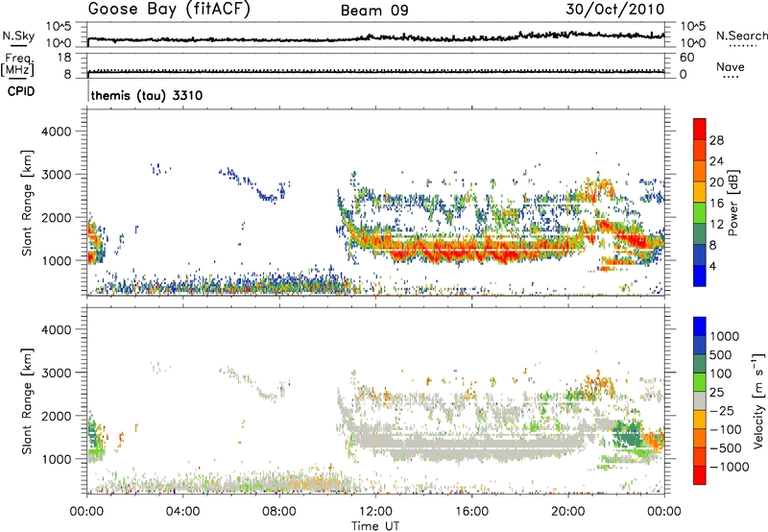Viewport: 768px width, 532px height.
Task: Pick the red top segment of power color bar
Action: (x=700, y=129)
